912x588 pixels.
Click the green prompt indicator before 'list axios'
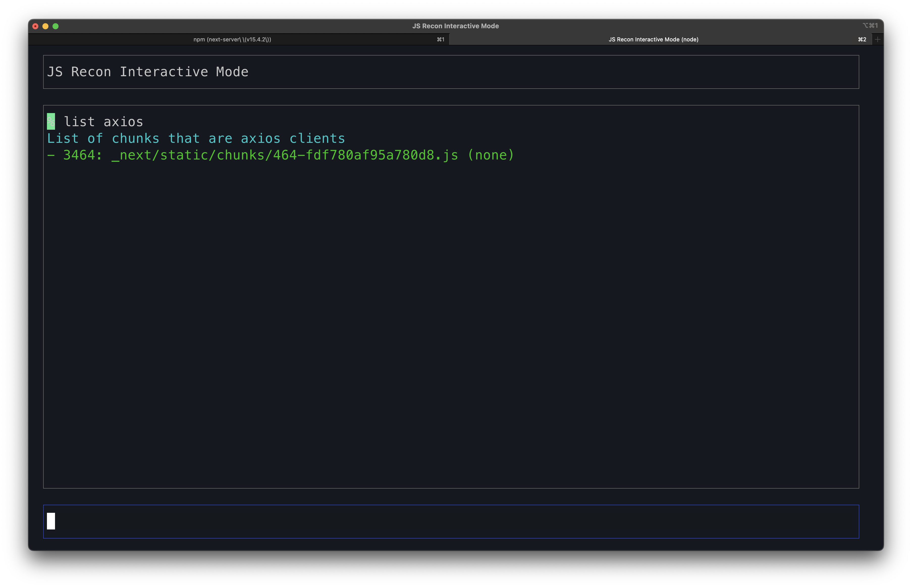click(x=51, y=121)
